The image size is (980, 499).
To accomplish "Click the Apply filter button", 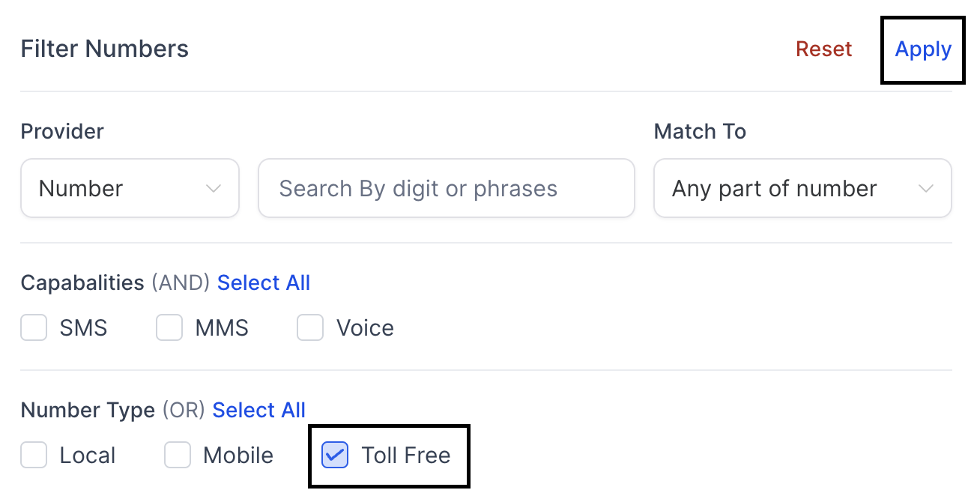I will point(923,49).
